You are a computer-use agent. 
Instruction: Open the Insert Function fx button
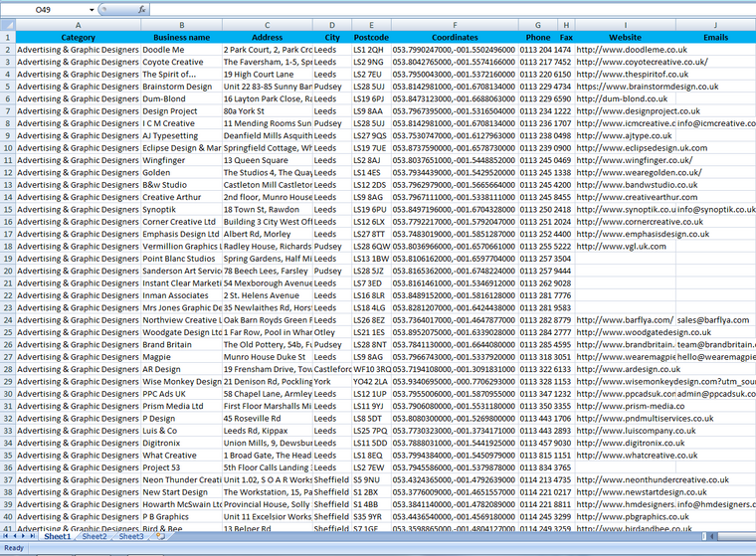pyautogui.click(x=141, y=9)
